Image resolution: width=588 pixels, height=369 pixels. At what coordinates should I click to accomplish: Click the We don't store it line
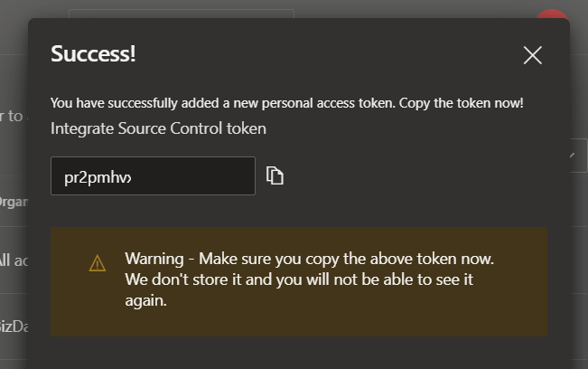(299, 279)
